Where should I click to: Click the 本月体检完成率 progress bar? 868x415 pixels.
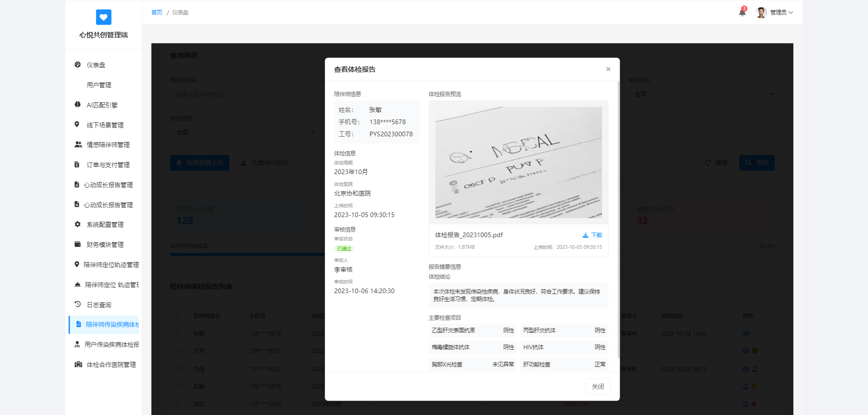472,254
